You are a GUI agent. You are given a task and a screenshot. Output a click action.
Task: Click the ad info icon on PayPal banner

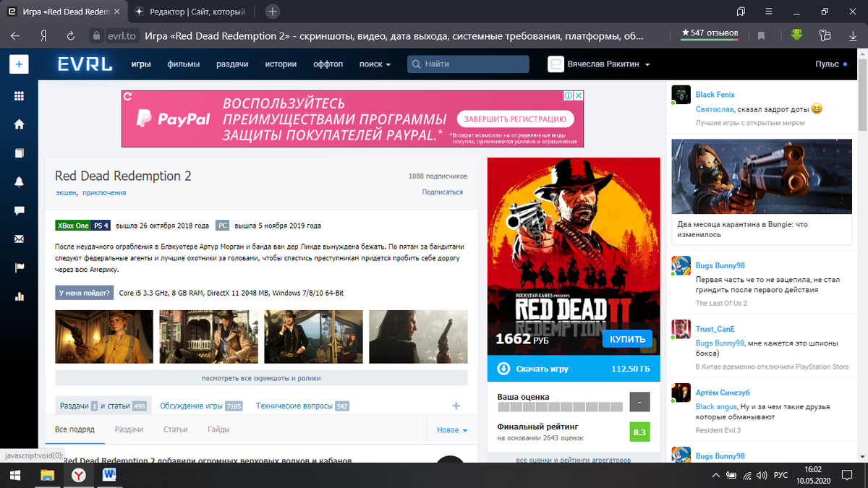tap(569, 95)
